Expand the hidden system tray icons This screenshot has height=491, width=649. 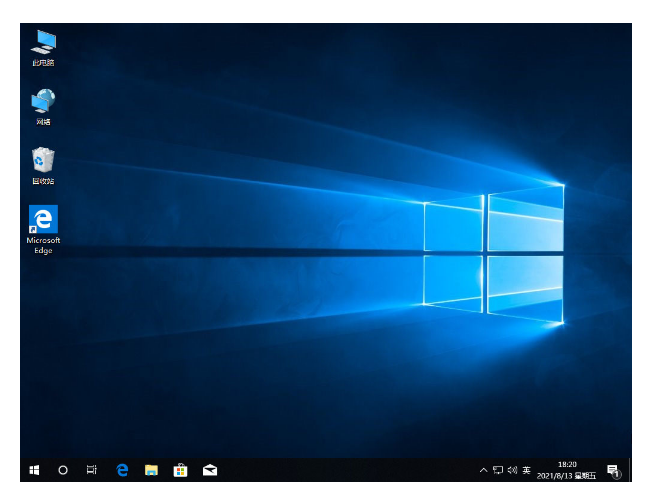[484, 469]
